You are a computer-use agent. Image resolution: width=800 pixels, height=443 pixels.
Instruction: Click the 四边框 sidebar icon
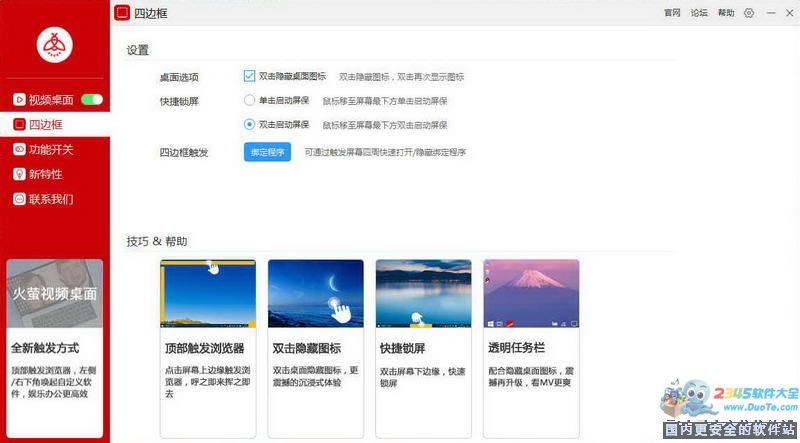19,125
